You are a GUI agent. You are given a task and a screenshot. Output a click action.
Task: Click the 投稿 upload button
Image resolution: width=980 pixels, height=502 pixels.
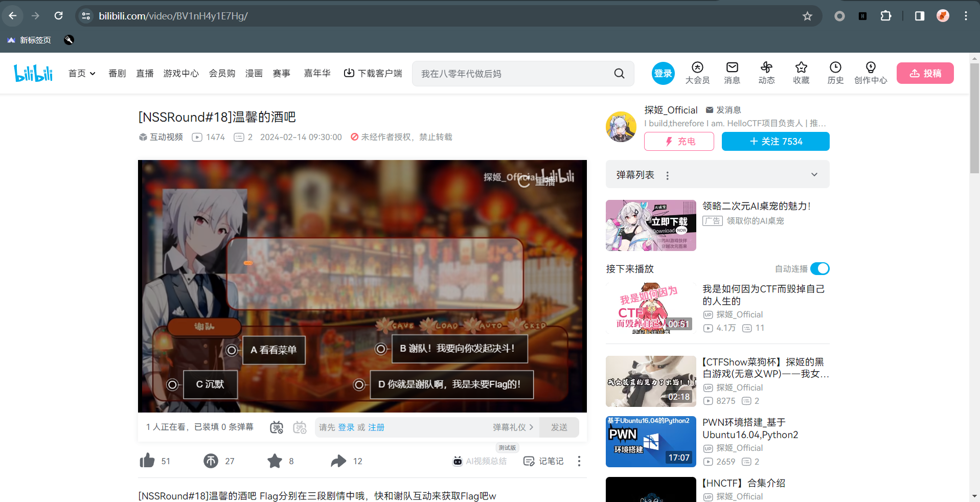coord(925,73)
